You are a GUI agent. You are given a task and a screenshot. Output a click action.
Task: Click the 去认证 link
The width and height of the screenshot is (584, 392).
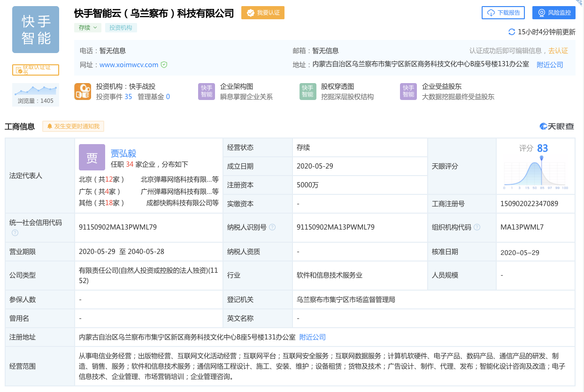coord(558,51)
